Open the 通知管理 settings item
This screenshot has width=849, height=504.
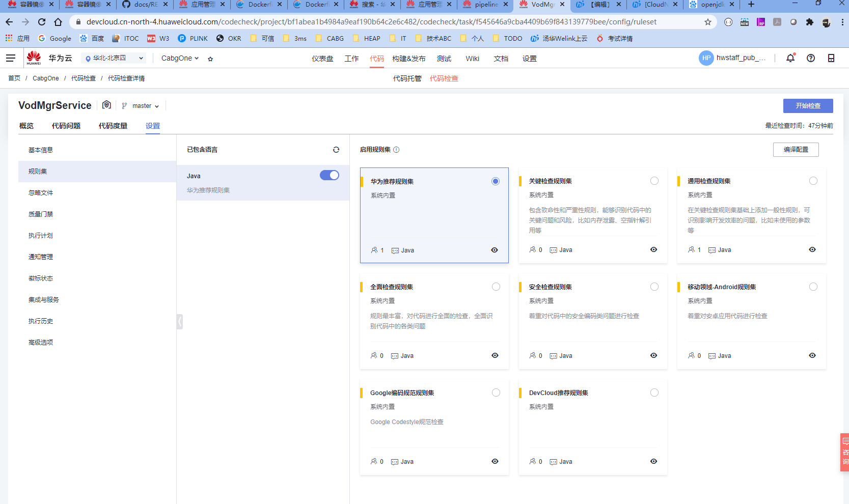(97, 257)
